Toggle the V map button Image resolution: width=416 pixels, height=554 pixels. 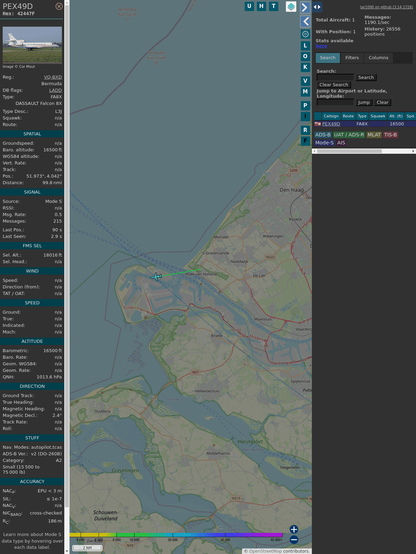pos(305,81)
